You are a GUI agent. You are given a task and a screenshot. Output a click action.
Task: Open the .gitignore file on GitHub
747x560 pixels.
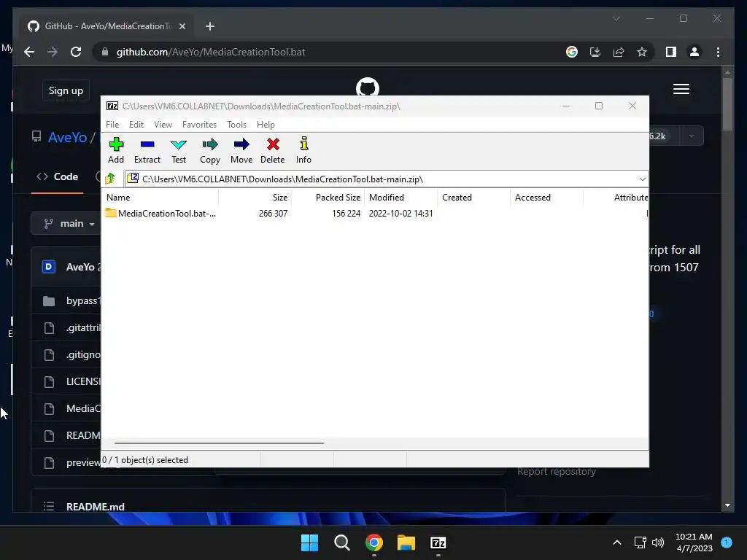coord(83,355)
